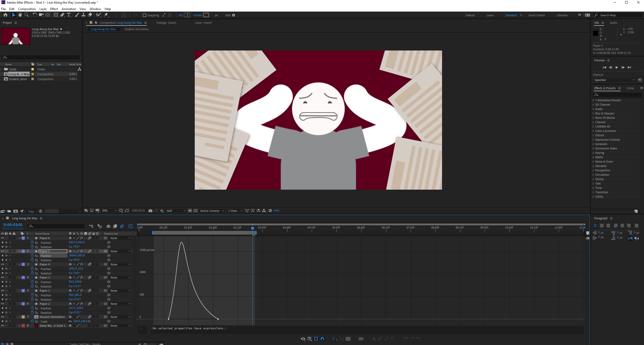644x345 pixels.
Task: Hide the Paper 6 layer with eye icon
Action: (x=3, y=238)
